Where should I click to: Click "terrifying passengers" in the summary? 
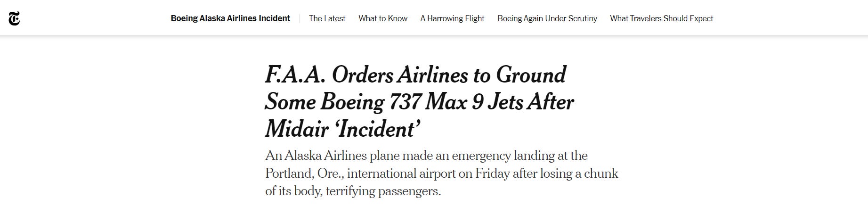click(x=383, y=191)
